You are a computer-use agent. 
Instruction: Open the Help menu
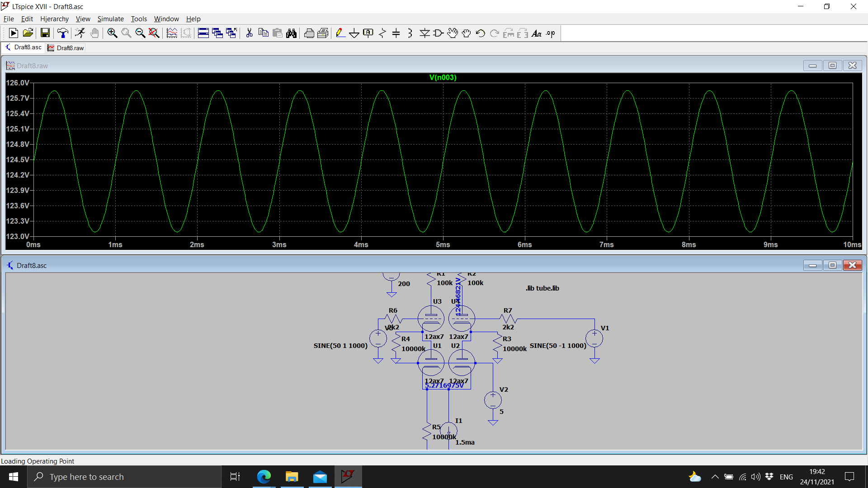point(193,19)
